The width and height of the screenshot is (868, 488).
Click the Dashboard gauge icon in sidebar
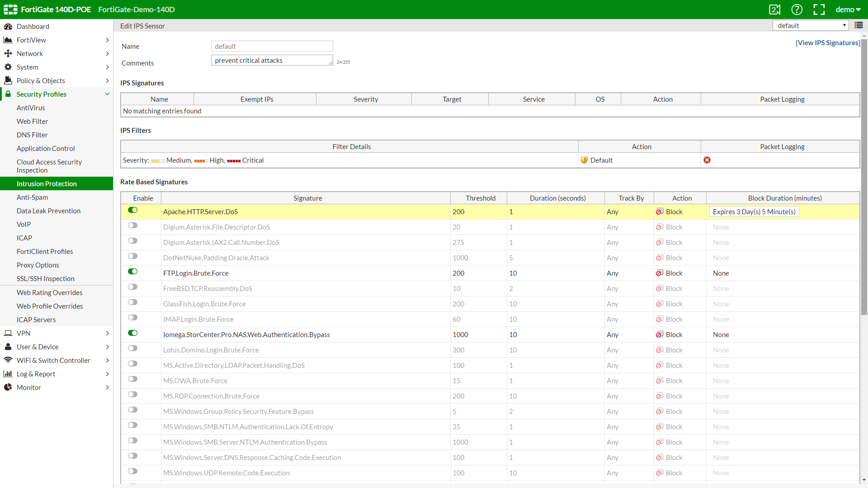pyautogui.click(x=8, y=26)
